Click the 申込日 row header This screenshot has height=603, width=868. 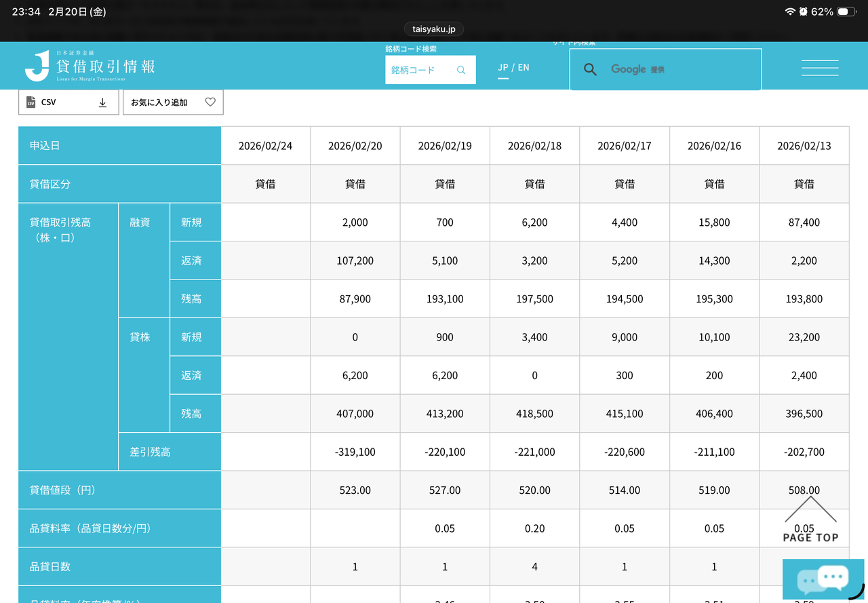[x=119, y=146]
